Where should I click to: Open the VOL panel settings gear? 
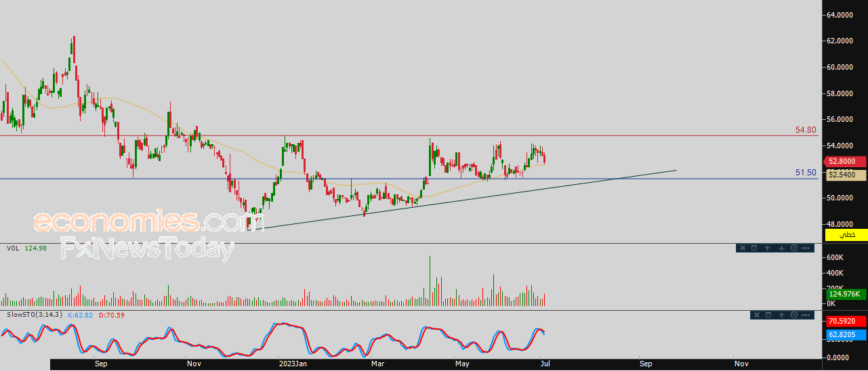pyautogui.click(x=794, y=248)
